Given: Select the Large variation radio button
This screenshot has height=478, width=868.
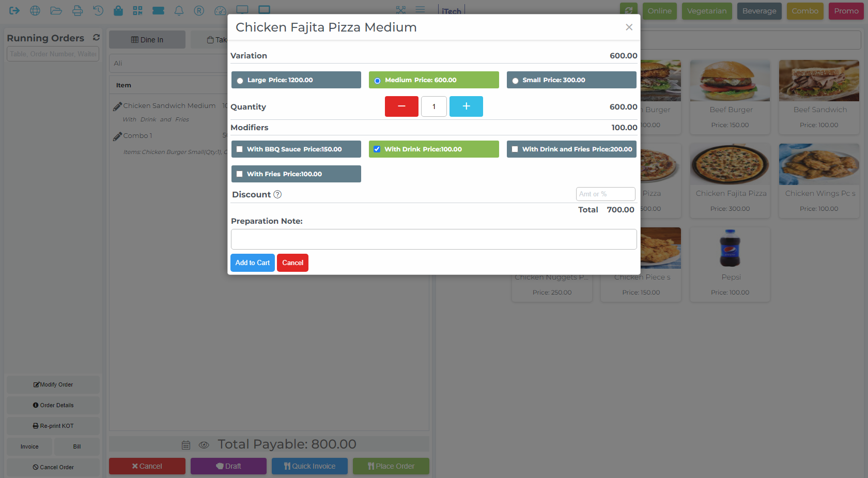Looking at the screenshot, I should (x=240, y=81).
